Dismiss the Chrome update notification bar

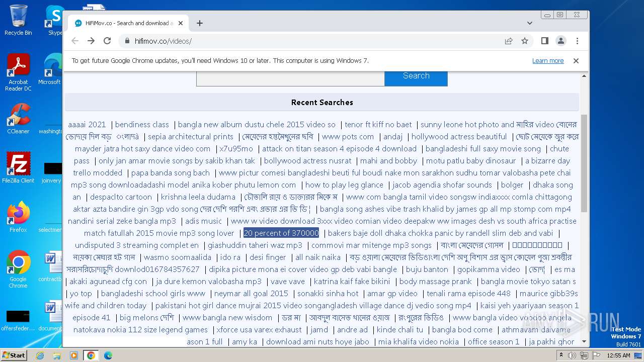click(576, 61)
